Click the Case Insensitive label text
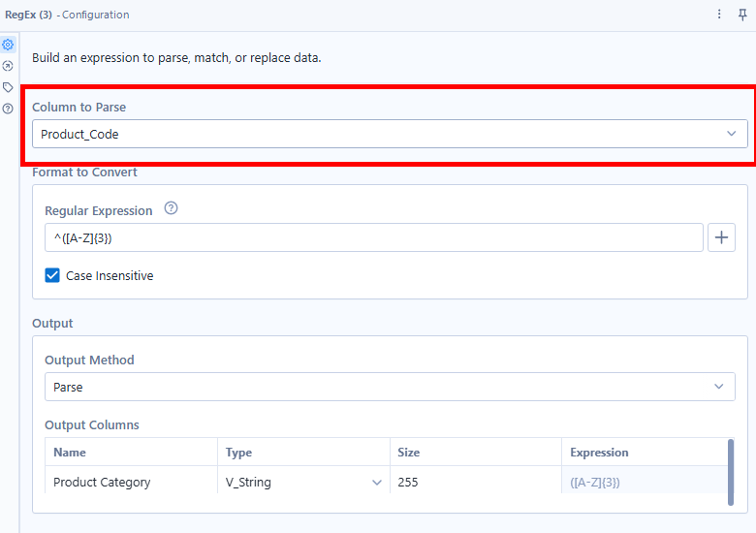 (x=110, y=275)
